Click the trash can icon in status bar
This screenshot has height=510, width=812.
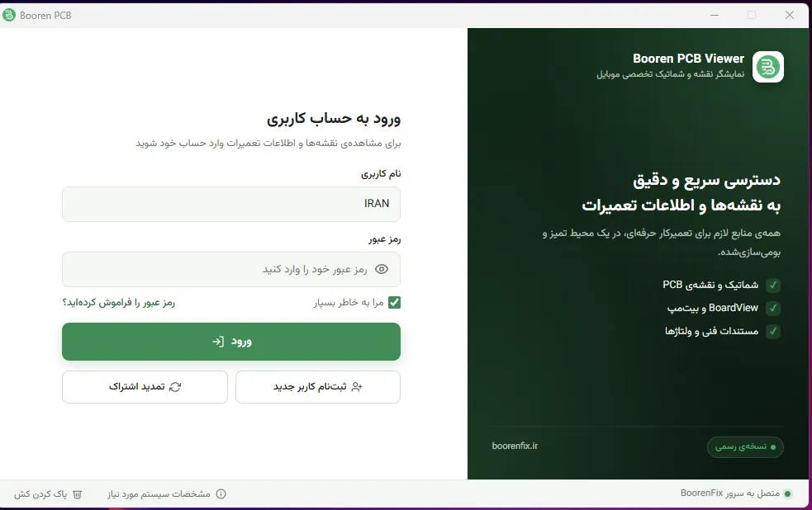77,494
